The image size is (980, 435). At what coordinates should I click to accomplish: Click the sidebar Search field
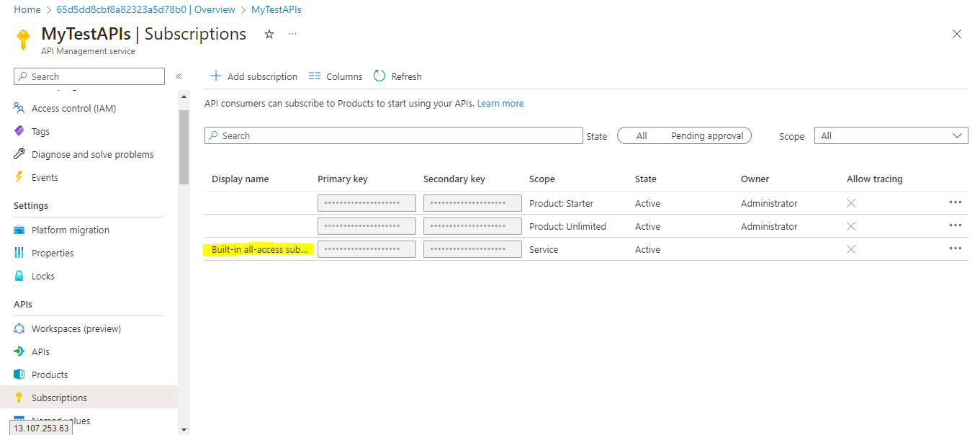coord(89,76)
